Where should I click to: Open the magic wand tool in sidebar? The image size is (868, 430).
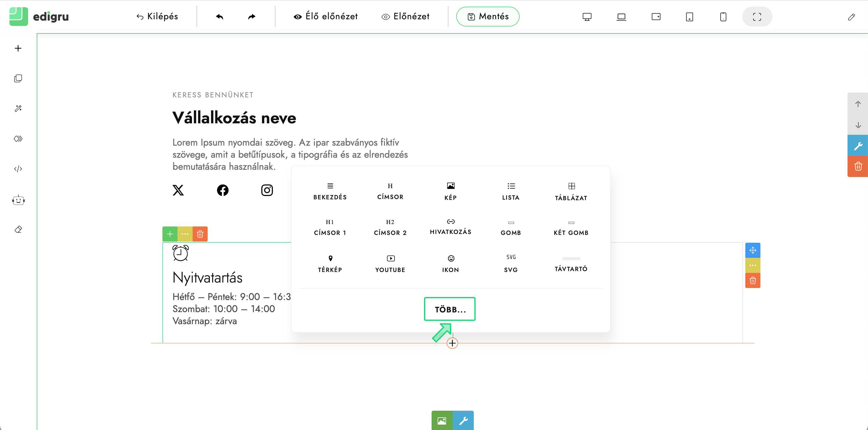click(x=18, y=109)
